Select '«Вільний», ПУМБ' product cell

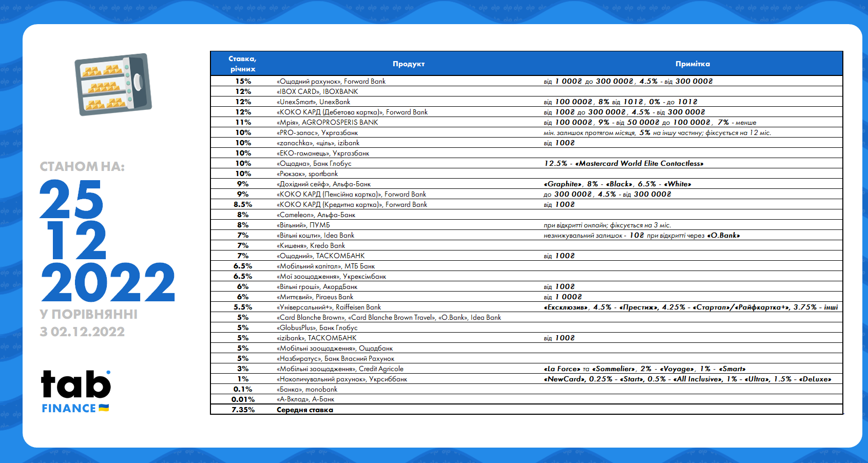(303, 225)
